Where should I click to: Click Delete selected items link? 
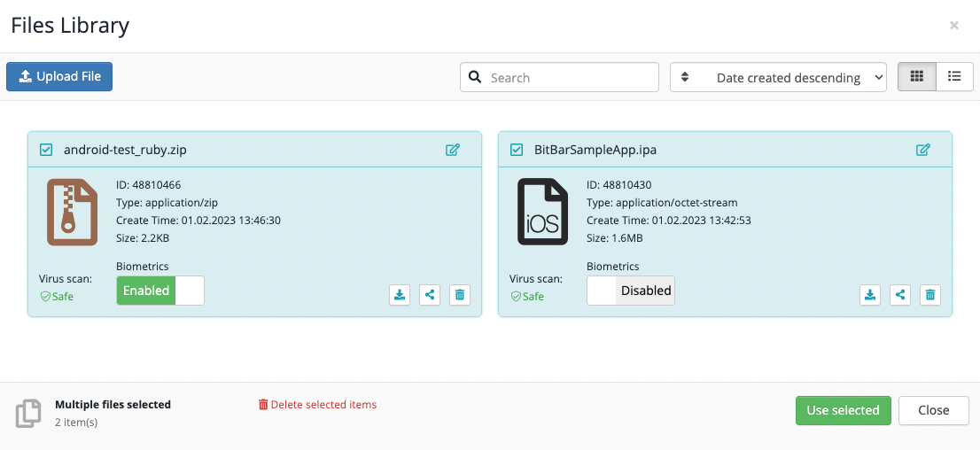(x=317, y=405)
